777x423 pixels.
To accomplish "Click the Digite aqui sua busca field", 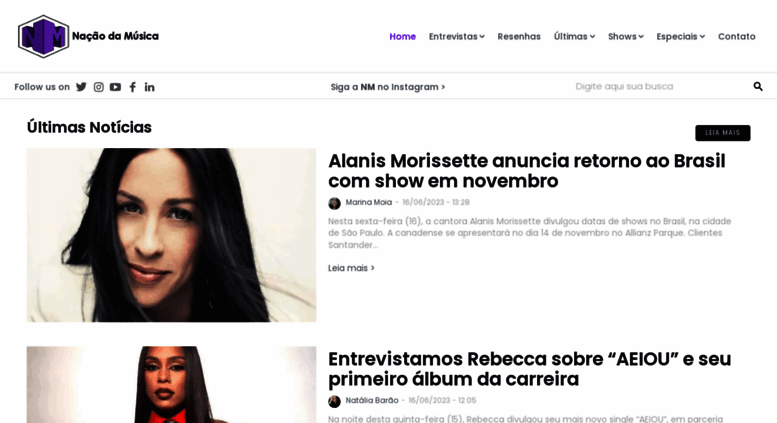I will tap(659, 87).
